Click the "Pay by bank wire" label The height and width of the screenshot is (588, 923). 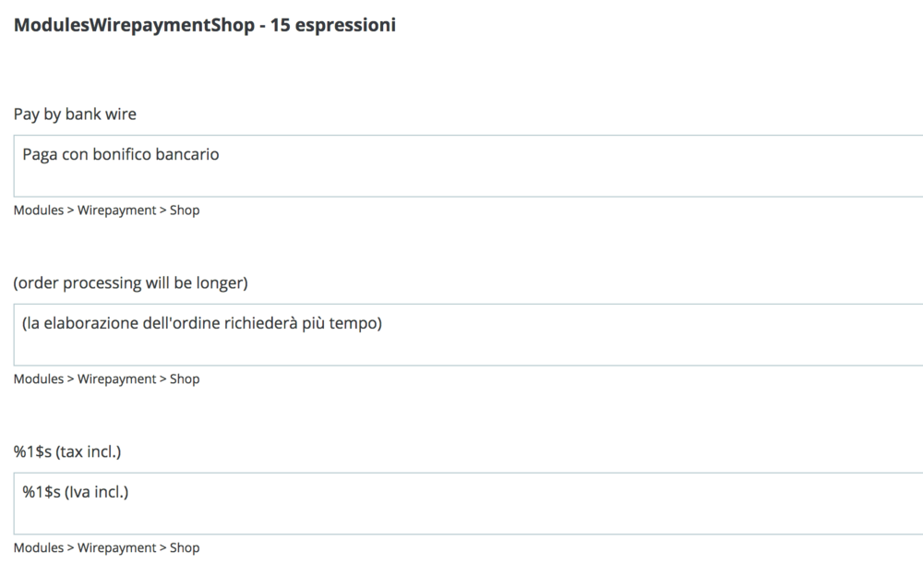point(75,114)
